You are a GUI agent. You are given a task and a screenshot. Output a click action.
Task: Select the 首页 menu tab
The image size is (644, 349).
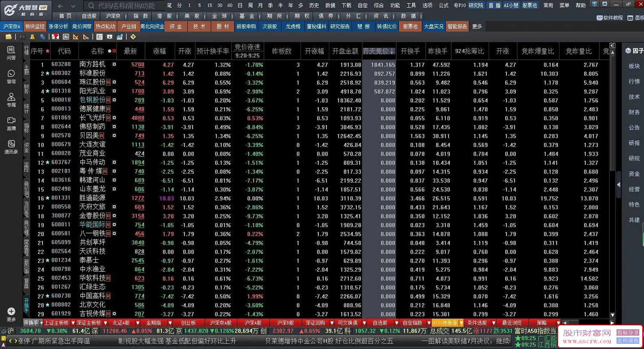coord(66,16)
